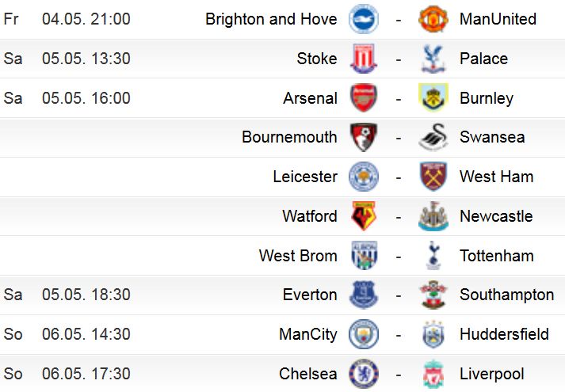This screenshot has height=392, width=565.
Task: Click the West Ham crossed hammers crest
Action: coord(433,177)
